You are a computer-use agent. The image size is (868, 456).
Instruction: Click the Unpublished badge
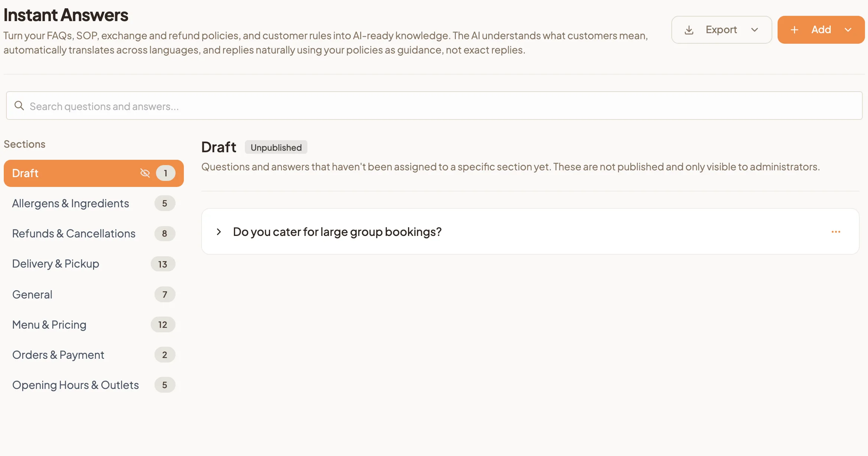pyautogui.click(x=276, y=147)
